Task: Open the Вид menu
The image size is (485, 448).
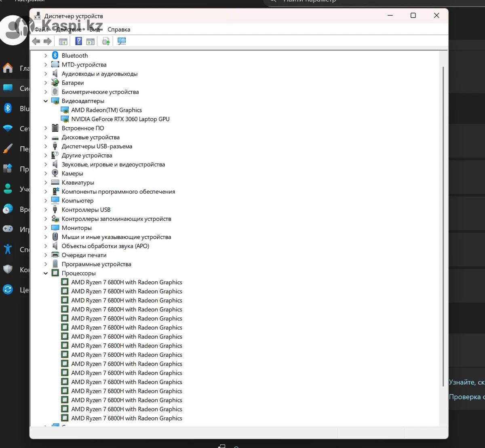Action: pos(95,29)
